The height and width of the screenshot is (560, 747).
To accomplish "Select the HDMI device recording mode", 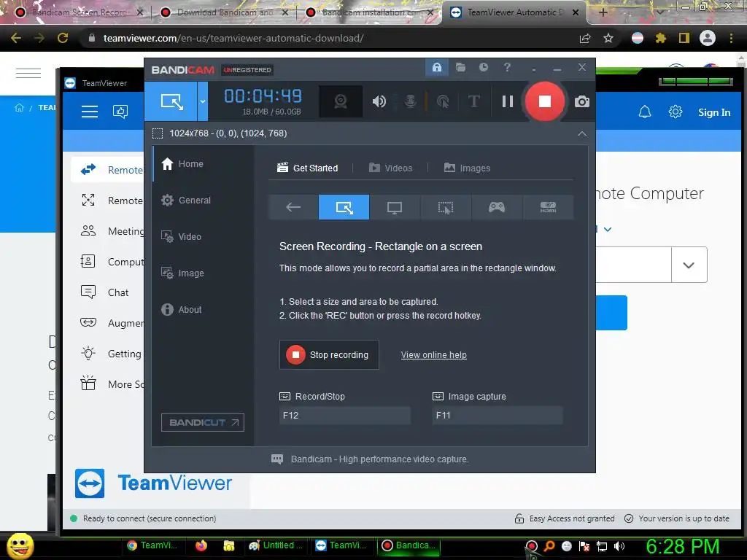I will [548, 207].
